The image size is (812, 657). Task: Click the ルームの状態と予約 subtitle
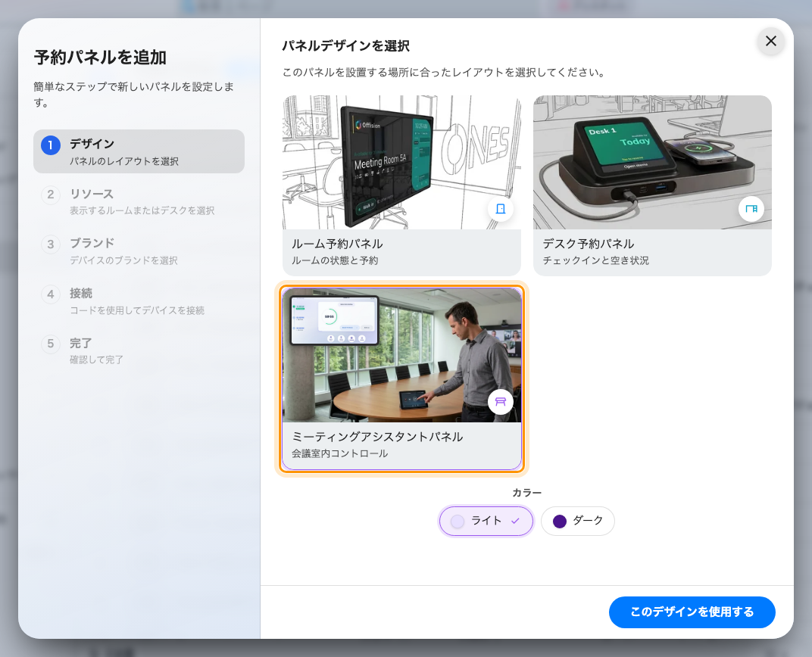[x=335, y=260]
